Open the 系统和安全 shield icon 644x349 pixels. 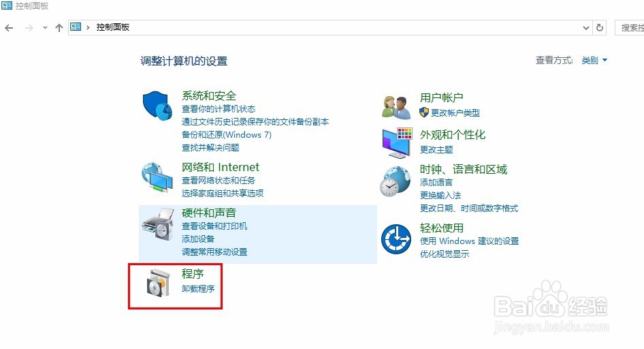coord(157,106)
